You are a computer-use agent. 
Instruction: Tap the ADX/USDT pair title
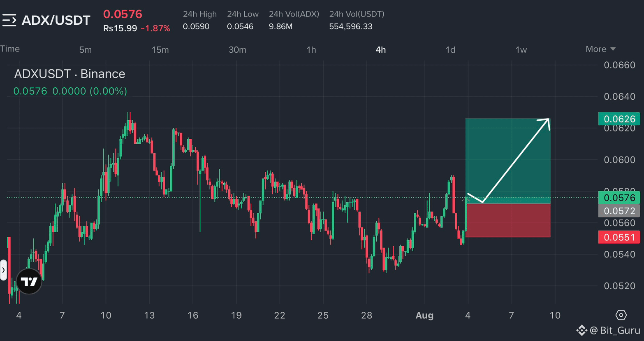[56, 20]
